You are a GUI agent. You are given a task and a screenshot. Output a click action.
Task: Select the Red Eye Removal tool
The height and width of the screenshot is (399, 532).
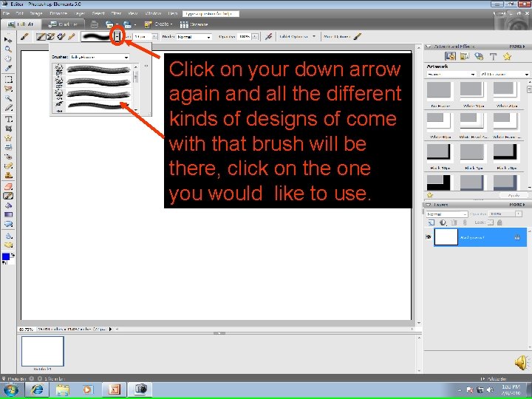pyautogui.click(x=8, y=157)
